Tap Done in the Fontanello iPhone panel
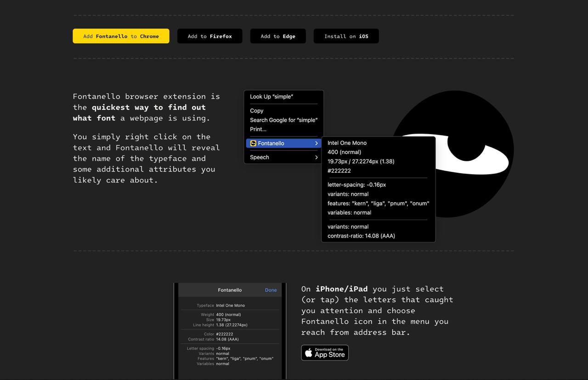 coord(271,290)
